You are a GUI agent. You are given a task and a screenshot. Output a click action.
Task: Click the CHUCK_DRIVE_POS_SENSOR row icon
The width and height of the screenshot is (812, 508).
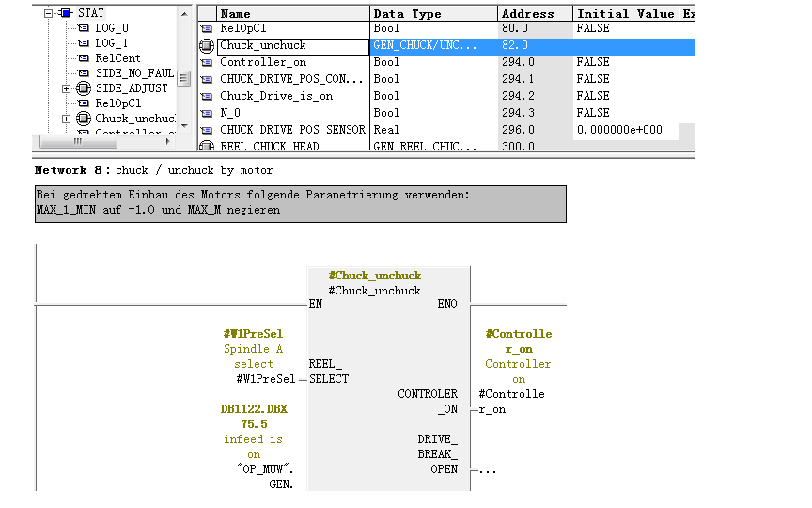[x=207, y=130]
